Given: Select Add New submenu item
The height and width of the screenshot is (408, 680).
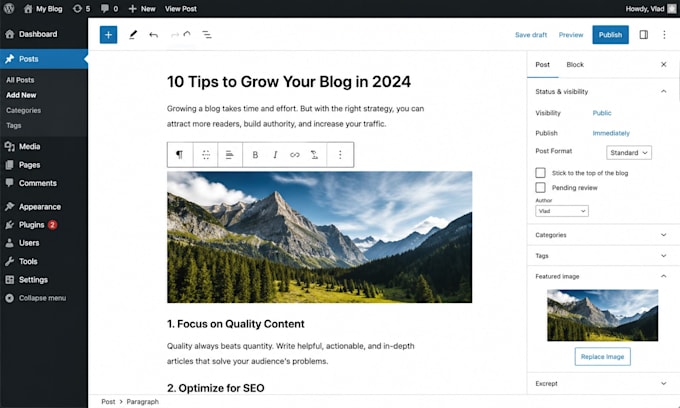Looking at the screenshot, I should (x=21, y=95).
